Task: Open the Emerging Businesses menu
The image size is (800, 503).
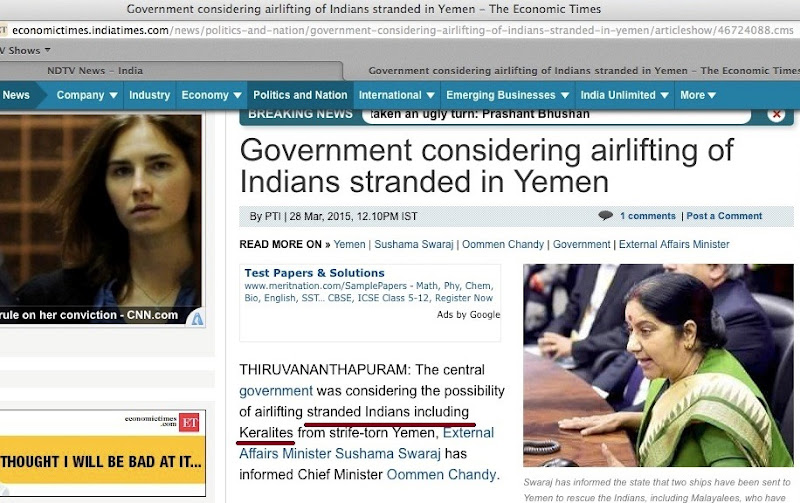Action: (507, 95)
